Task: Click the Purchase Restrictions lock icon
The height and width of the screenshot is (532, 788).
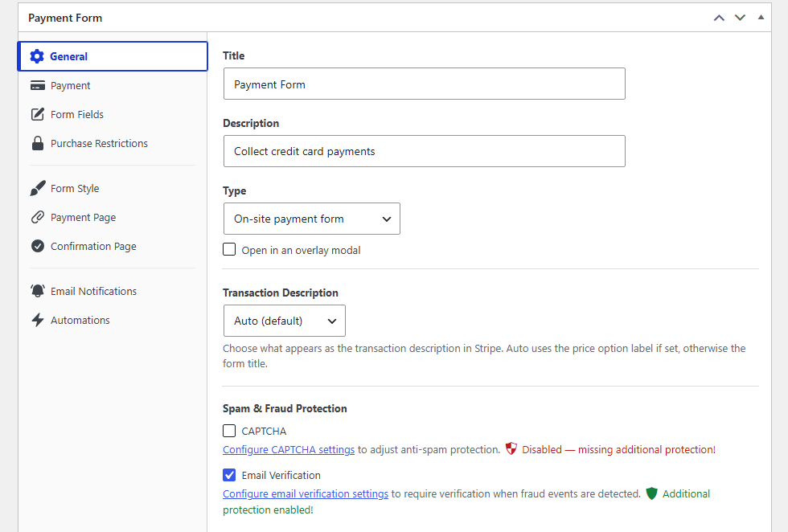Action: [38, 143]
